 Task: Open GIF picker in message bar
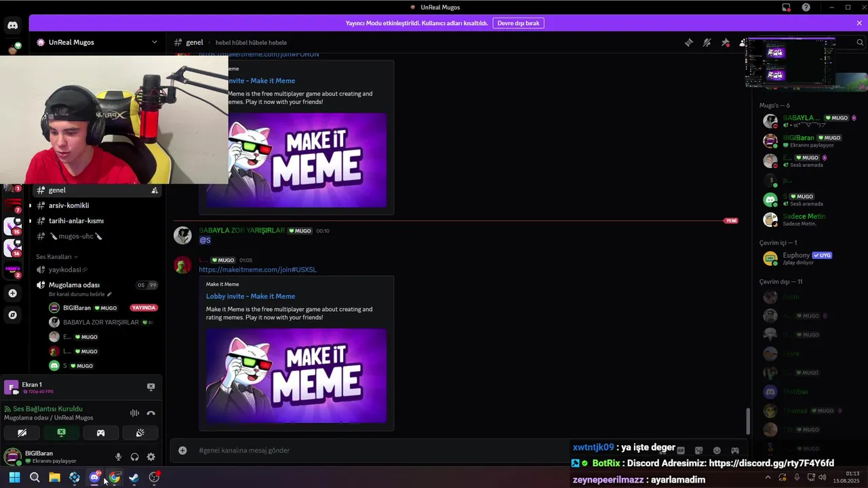[680, 450]
